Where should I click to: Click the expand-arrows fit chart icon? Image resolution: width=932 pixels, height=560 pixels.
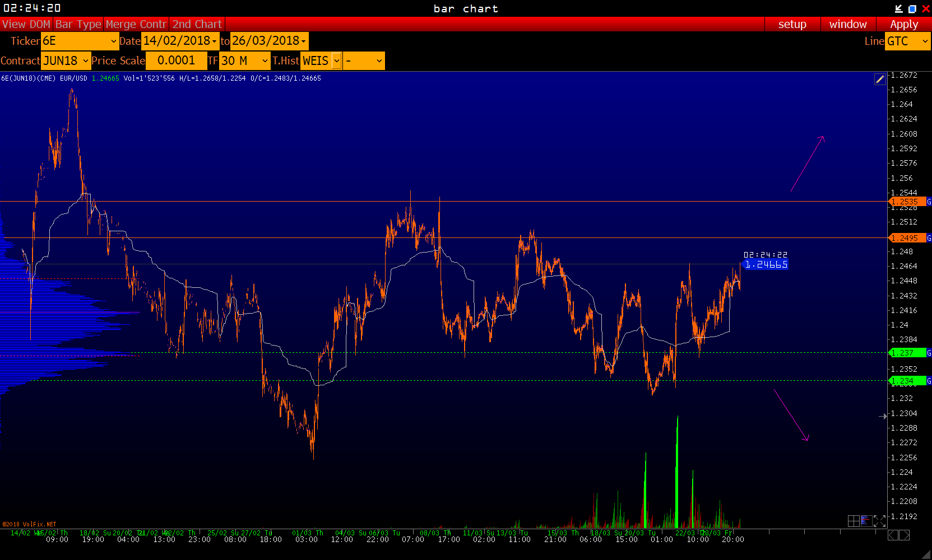tap(880, 521)
